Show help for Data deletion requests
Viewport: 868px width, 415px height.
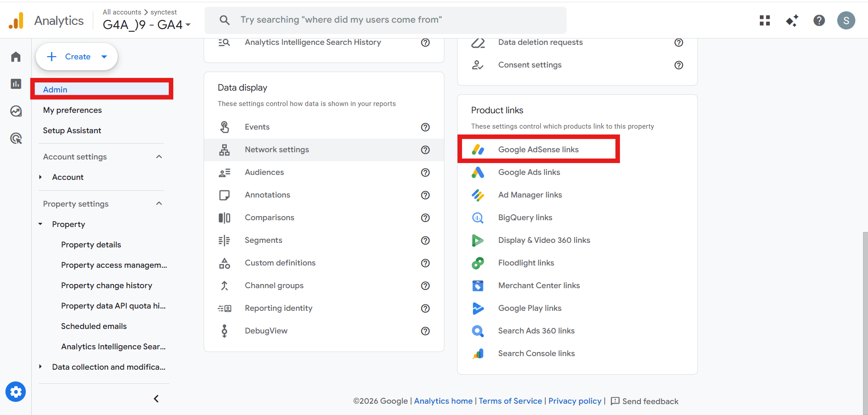pos(679,43)
